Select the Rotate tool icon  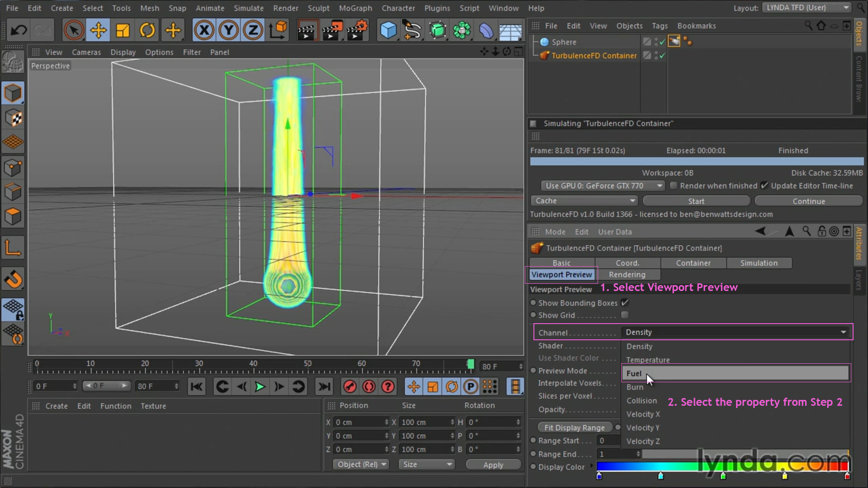(x=147, y=30)
